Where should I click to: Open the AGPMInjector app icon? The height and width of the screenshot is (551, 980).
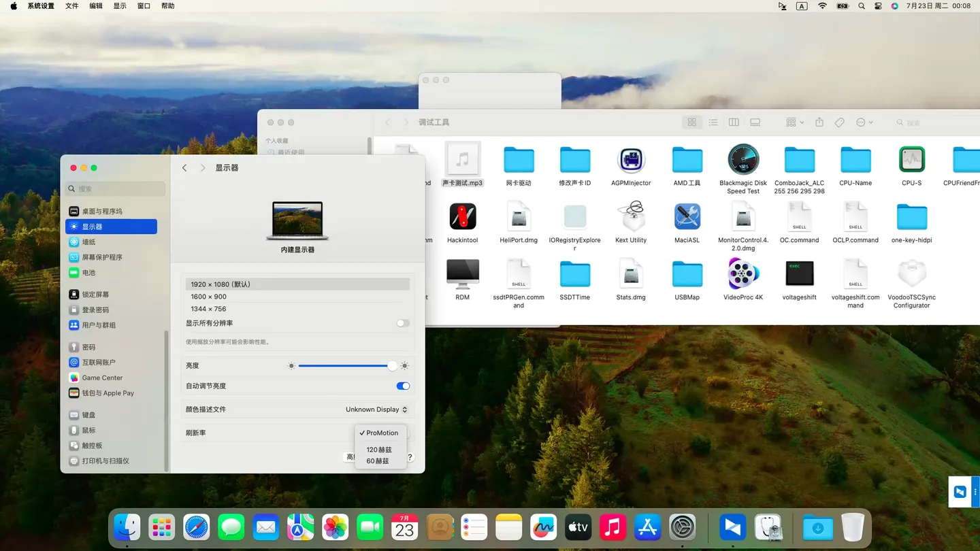coord(631,161)
